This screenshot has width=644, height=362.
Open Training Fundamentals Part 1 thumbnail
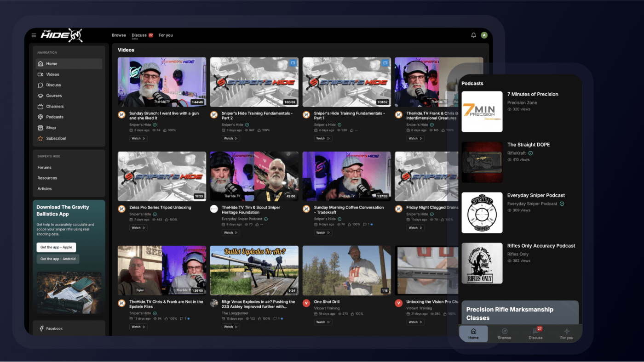coord(347,82)
